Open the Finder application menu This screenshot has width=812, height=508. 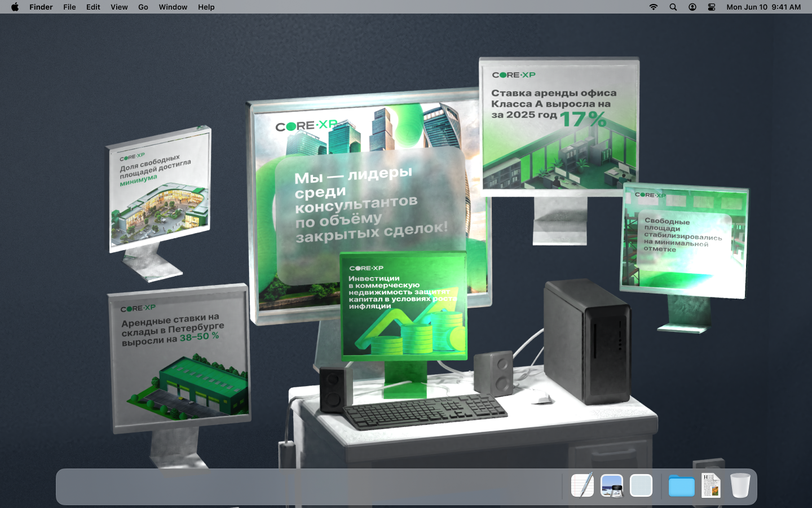pyautogui.click(x=41, y=7)
